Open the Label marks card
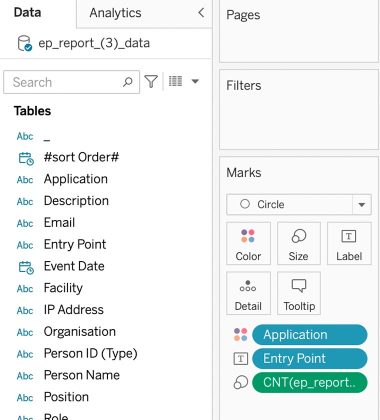Screen dimensions: 380x420 point(349,244)
